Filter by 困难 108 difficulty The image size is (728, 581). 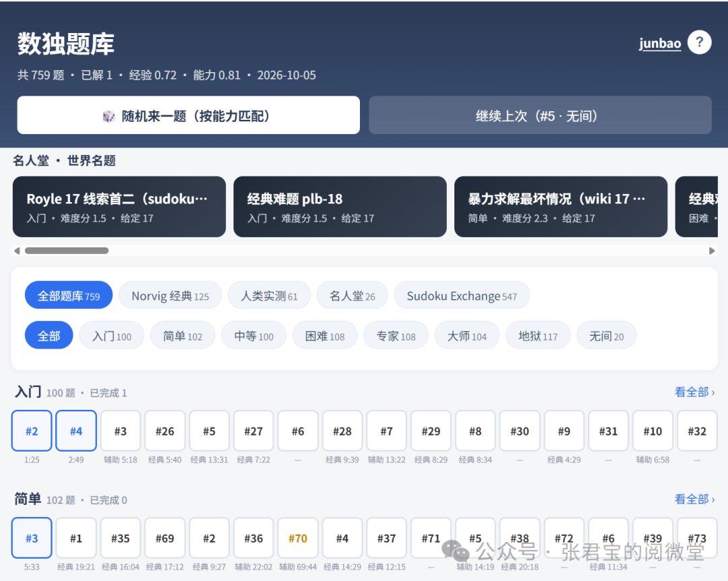tap(325, 335)
